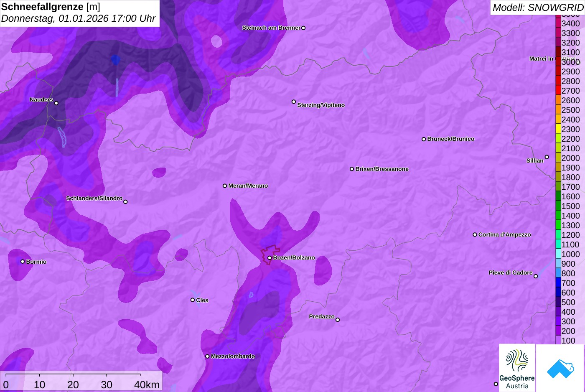585x392 pixels.
Task: Click the 700 m blue legend swatch
Action: [x=558, y=283]
